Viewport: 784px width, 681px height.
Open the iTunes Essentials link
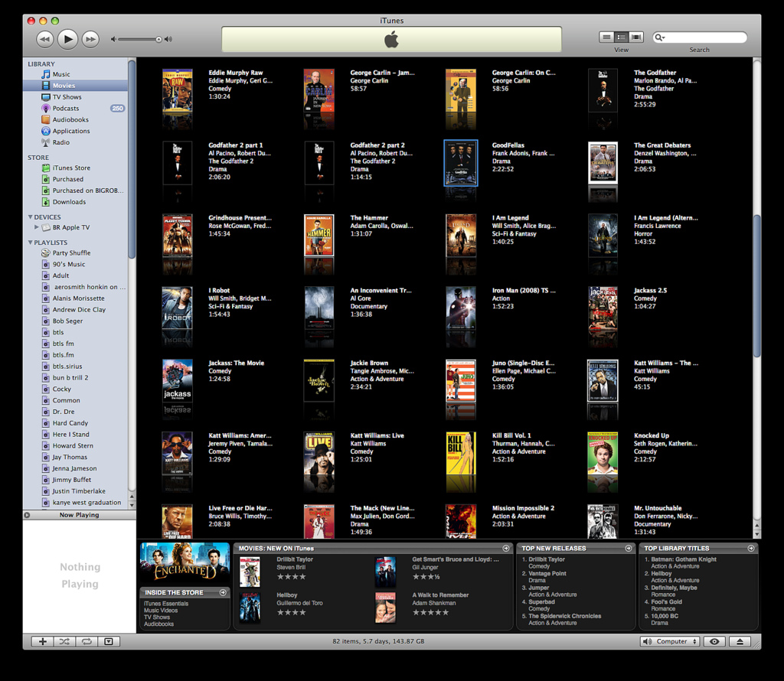(166, 604)
